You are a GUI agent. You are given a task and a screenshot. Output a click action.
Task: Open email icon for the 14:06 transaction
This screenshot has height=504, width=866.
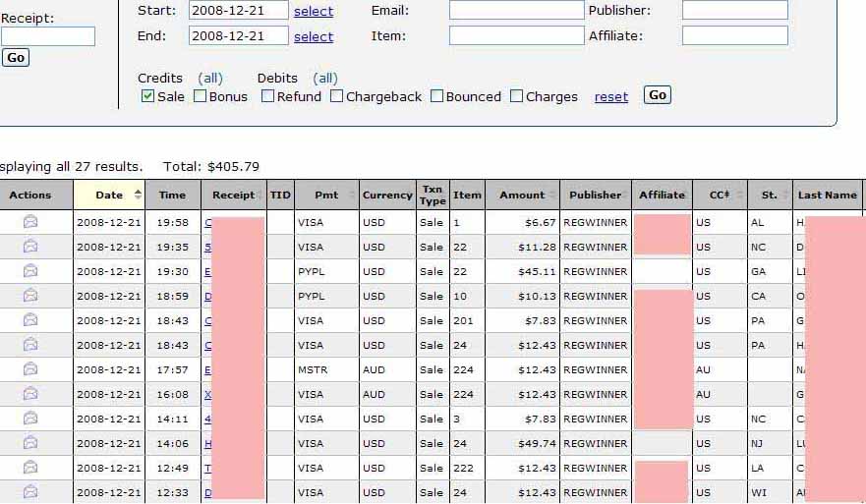point(30,443)
